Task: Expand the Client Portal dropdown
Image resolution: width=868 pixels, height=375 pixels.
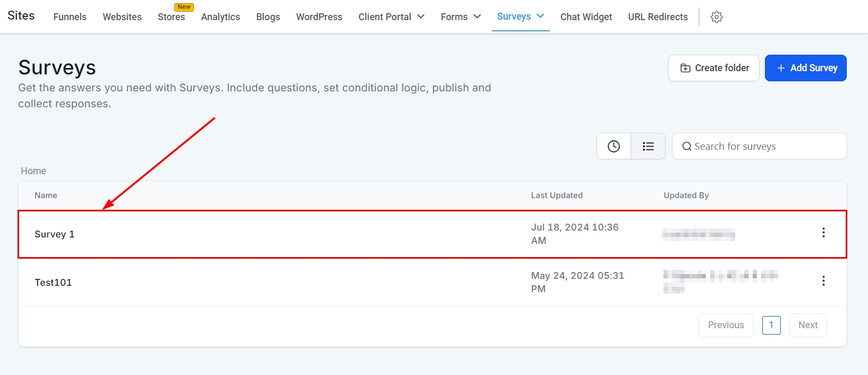Action: (x=391, y=17)
